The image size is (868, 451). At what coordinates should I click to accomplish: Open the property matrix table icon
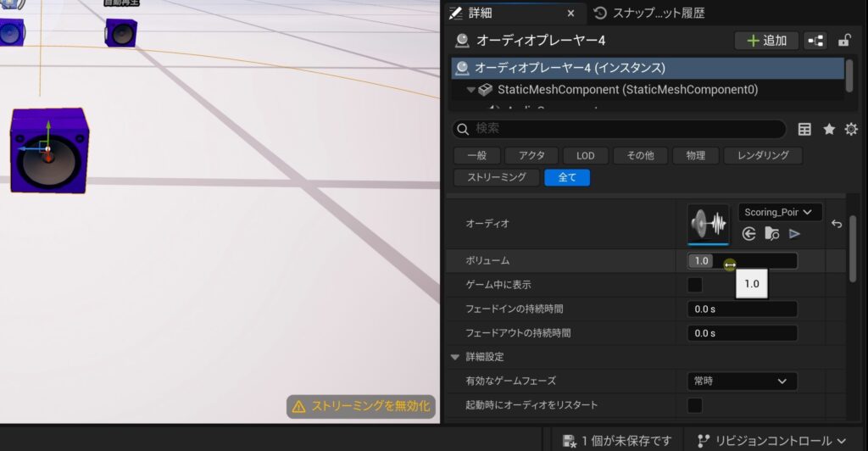(x=804, y=129)
